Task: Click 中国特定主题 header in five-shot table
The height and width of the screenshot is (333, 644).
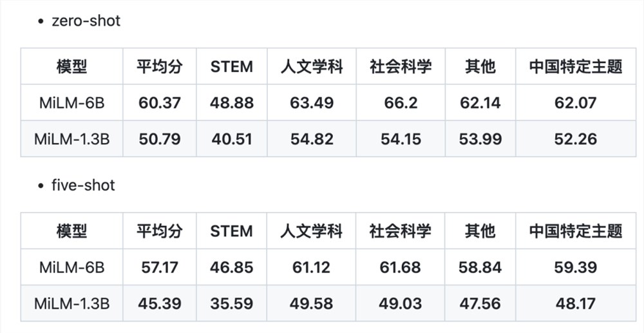Action: (x=575, y=231)
